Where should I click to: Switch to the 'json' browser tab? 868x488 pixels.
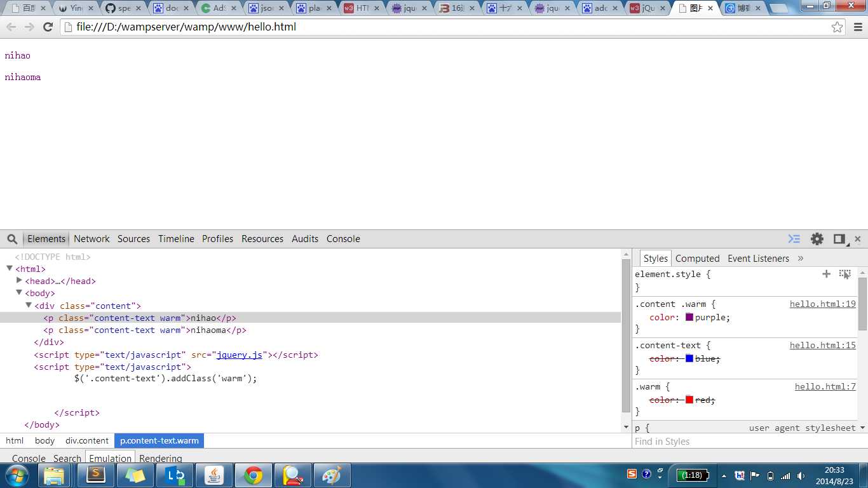coord(267,8)
